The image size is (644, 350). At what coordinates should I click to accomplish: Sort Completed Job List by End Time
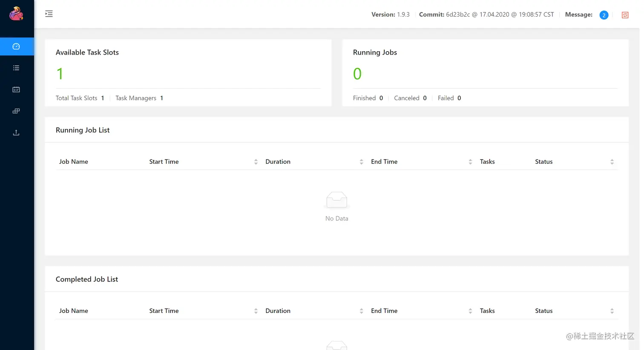point(470,311)
